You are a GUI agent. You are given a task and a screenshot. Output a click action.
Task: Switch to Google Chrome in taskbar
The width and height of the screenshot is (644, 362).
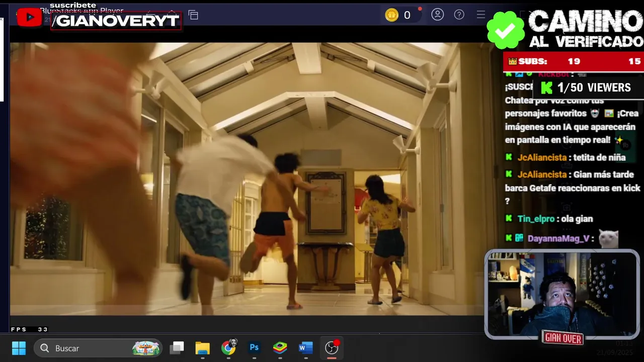[x=229, y=347]
